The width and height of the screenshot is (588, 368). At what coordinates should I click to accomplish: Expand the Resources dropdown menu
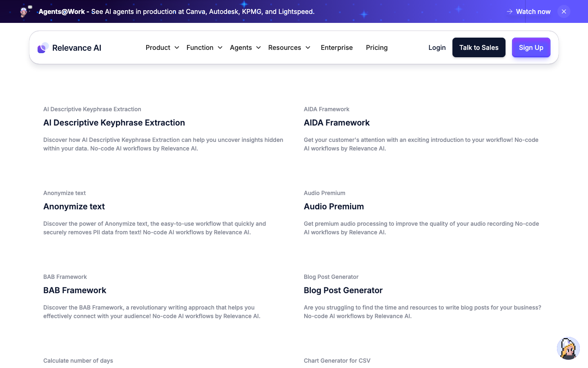click(289, 47)
